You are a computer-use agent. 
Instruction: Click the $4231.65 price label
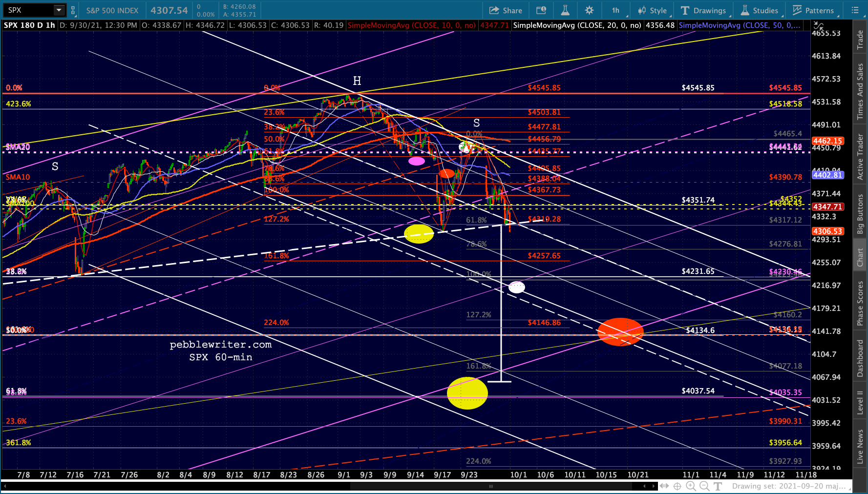pyautogui.click(x=698, y=271)
